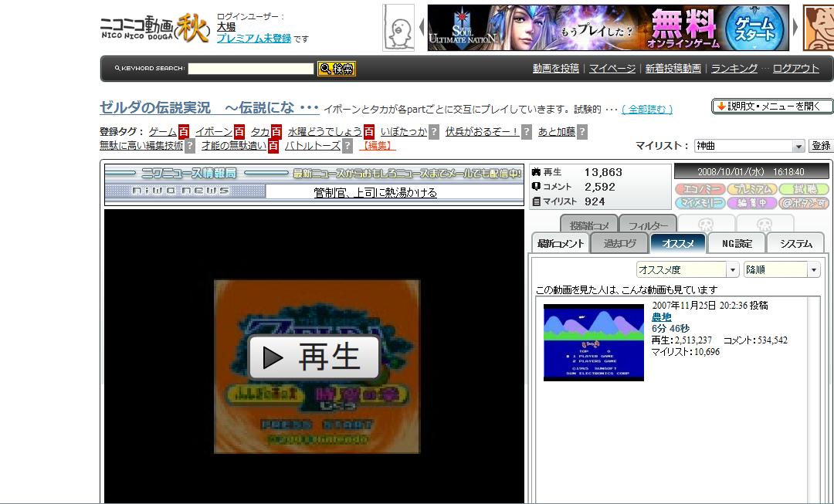Click the バトルトーズ tag
This screenshot has width=834, height=504.
(313, 146)
